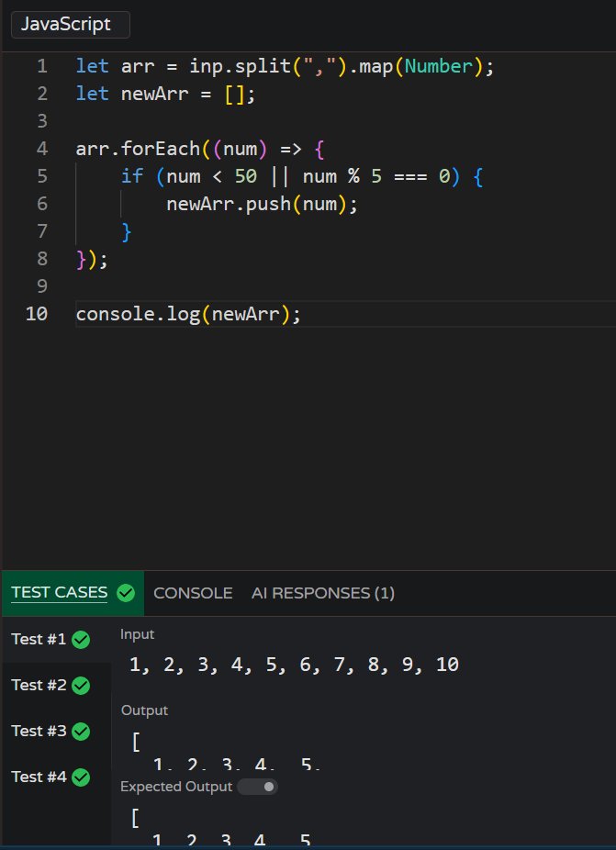Click the closing brace on line 7

(x=127, y=231)
